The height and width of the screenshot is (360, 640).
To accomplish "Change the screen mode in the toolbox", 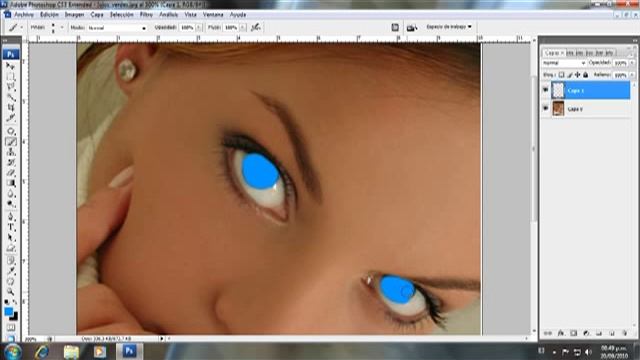I will point(11,338).
